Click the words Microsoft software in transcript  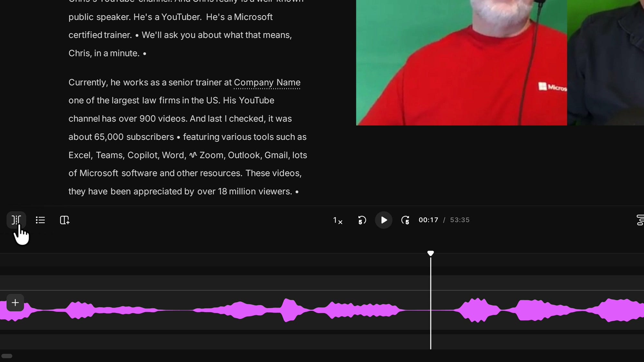[118, 173]
